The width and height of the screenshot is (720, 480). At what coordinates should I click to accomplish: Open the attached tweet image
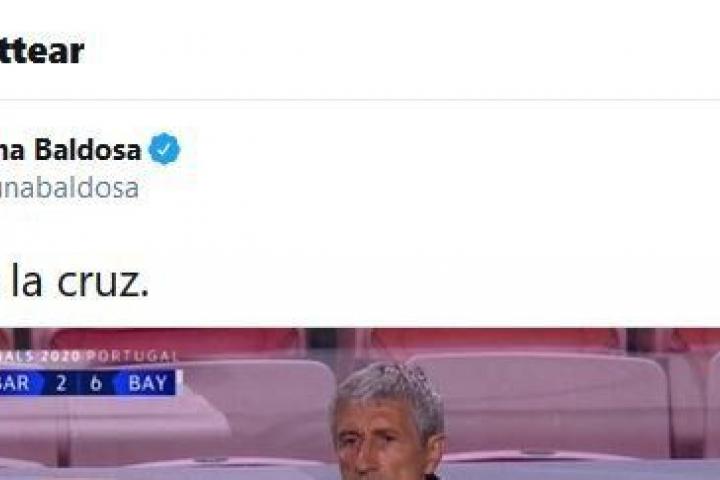tap(360, 404)
